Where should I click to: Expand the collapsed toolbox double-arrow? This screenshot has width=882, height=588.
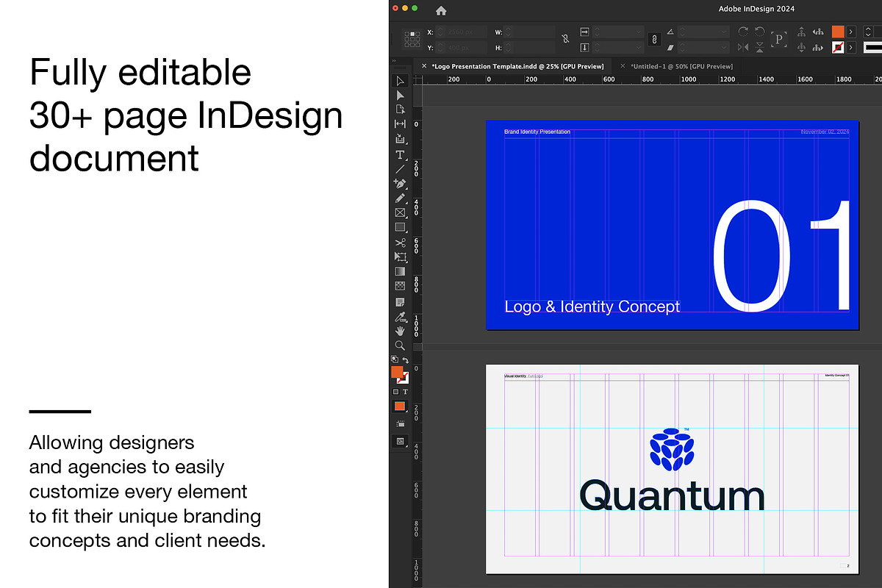click(x=393, y=61)
